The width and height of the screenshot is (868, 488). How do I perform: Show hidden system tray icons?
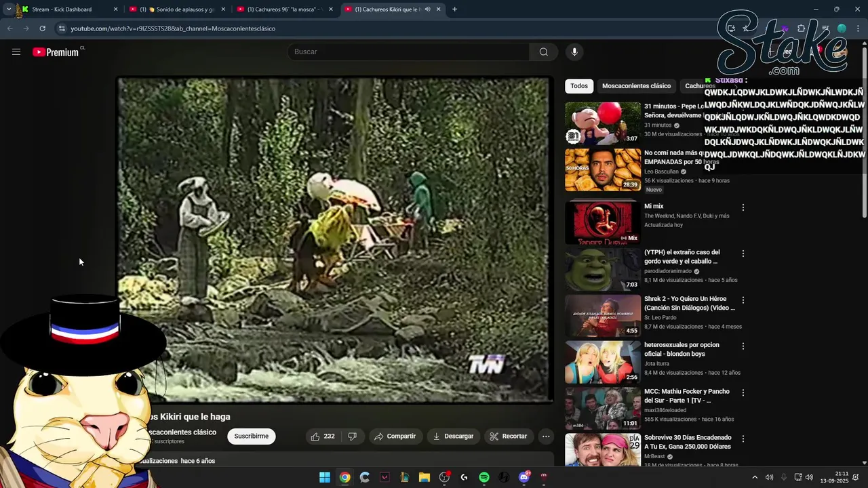point(755,477)
